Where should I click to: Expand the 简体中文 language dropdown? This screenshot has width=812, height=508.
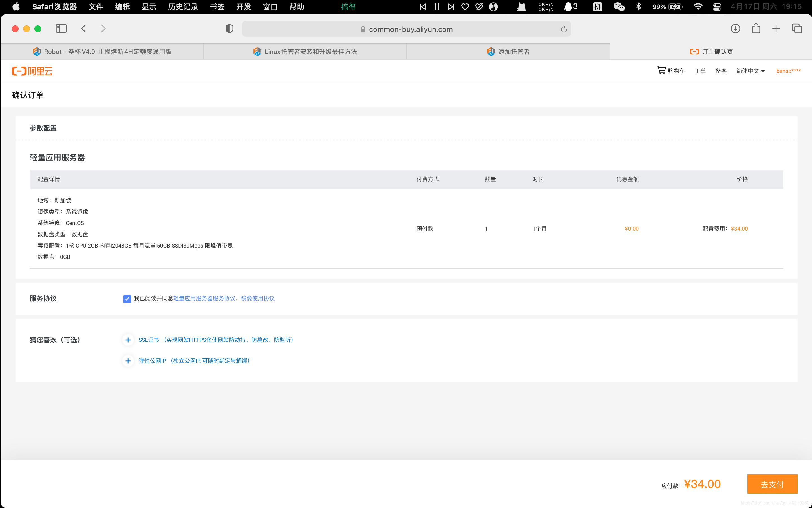(x=750, y=71)
